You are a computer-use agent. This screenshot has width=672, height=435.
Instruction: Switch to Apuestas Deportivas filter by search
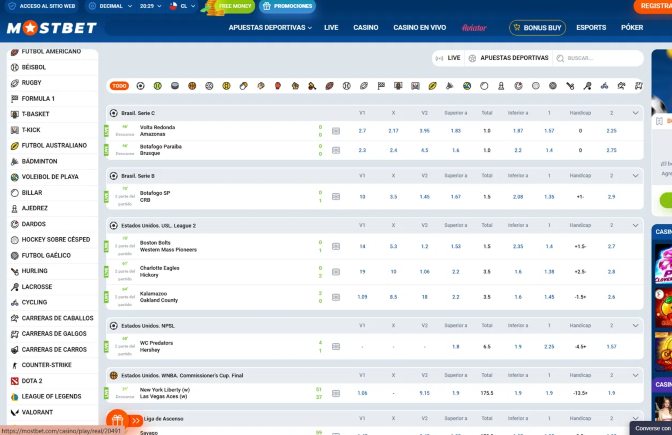508,58
